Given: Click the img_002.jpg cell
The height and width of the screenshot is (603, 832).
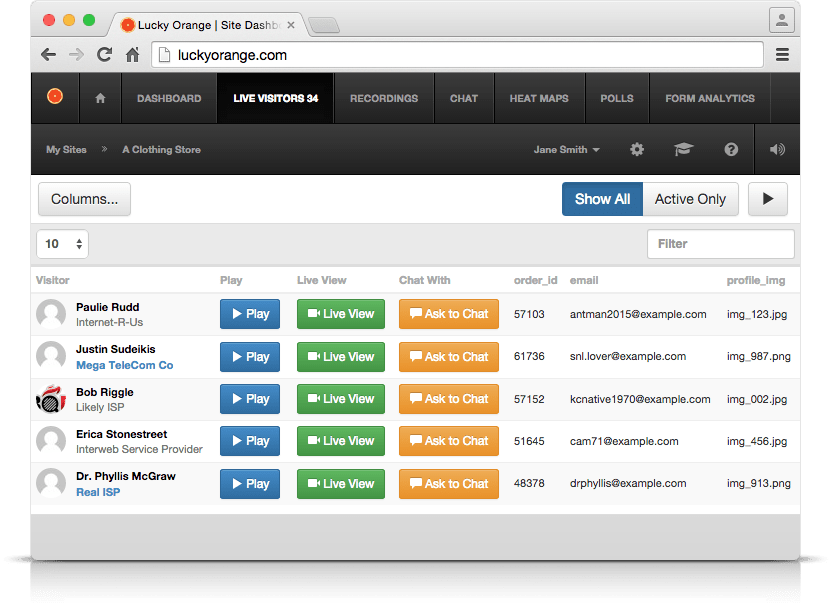Looking at the screenshot, I should pyautogui.click(x=757, y=399).
